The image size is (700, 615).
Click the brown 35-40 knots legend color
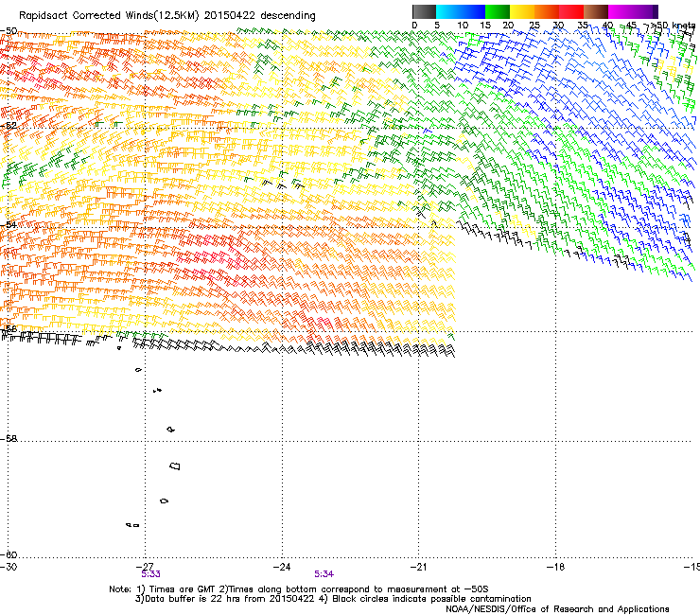596,11
